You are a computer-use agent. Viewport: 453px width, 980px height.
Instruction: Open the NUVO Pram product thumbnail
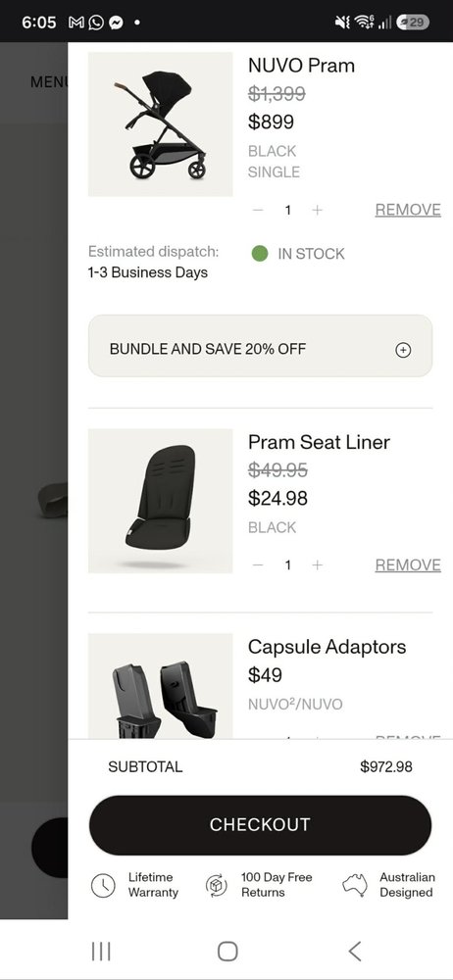[x=160, y=123]
